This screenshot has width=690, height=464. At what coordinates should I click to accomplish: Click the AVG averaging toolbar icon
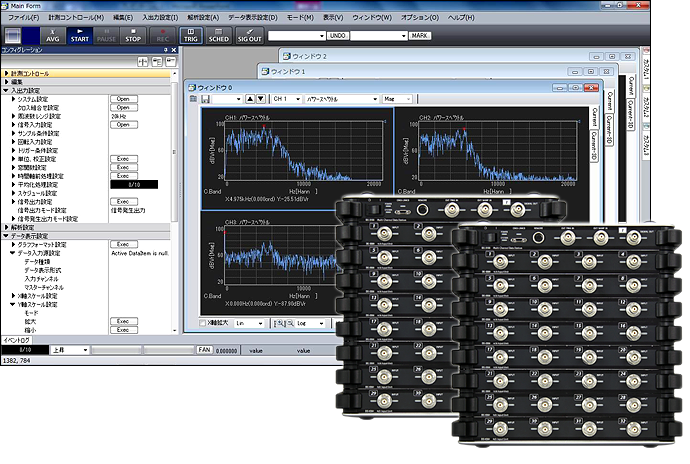click(51, 35)
